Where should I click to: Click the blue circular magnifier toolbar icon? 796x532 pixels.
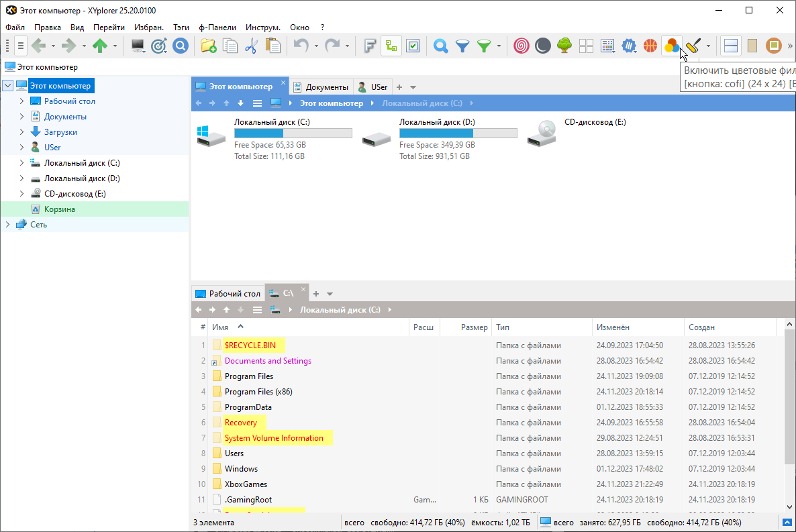click(181, 46)
